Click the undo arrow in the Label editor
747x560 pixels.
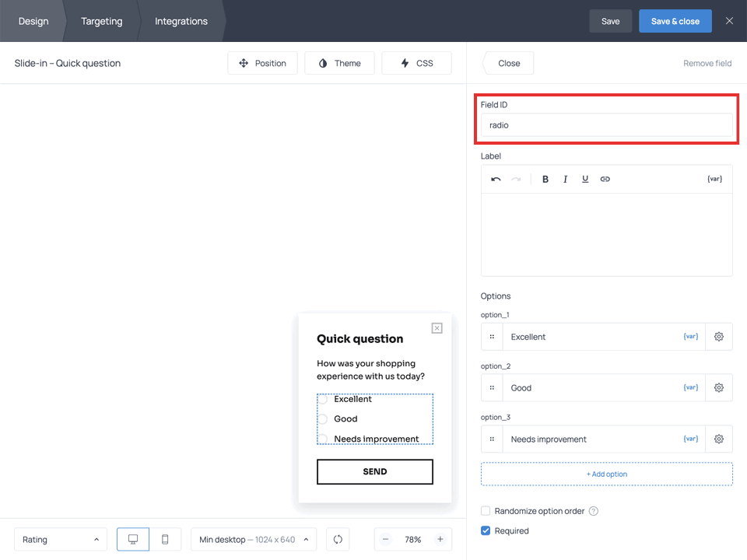click(496, 178)
